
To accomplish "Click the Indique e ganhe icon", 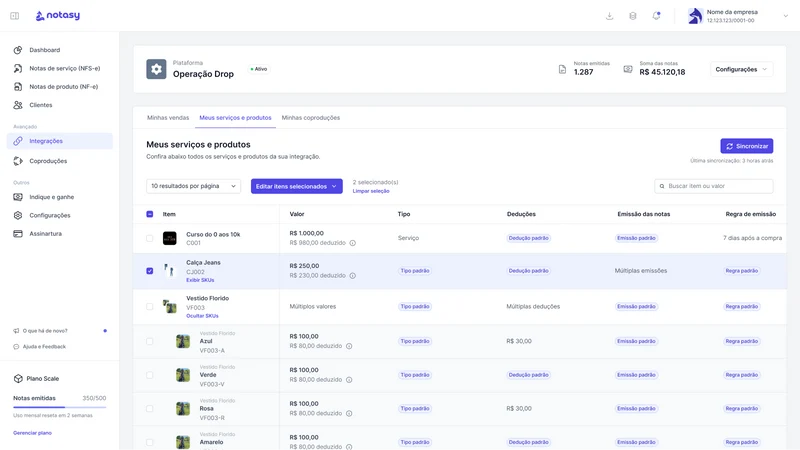I will click(18, 197).
